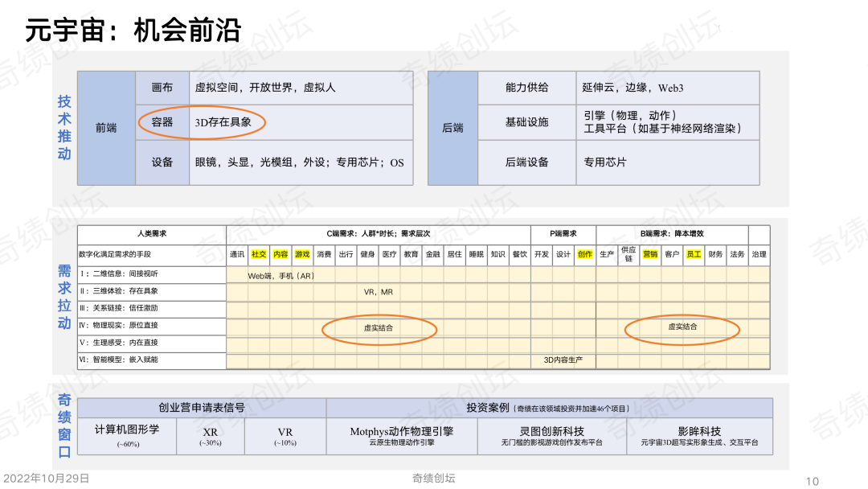Image resolution: width=868 pixels, height=489 pixels.
Task: Select the '后端设备' label
Action: tap(526, 162)
